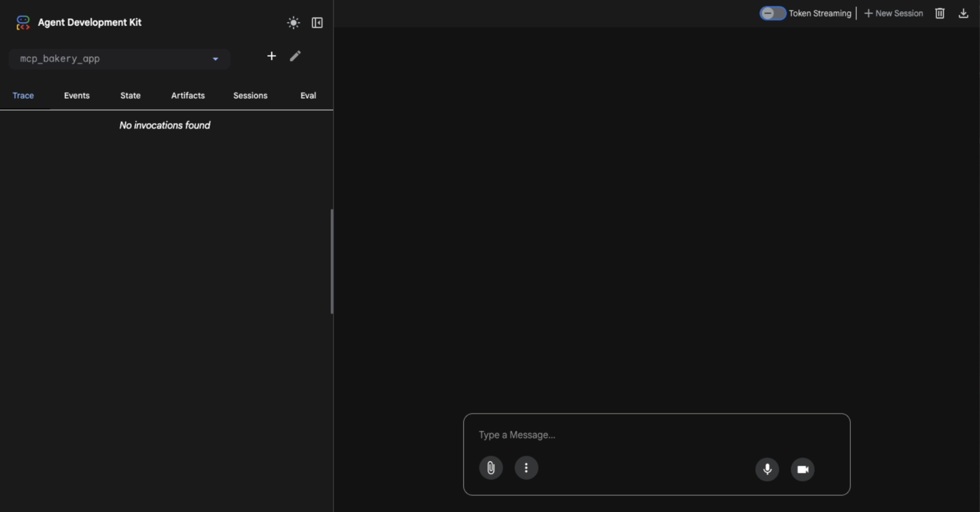
Task: Click the Type a Message input field
Action: coord(656,435)
